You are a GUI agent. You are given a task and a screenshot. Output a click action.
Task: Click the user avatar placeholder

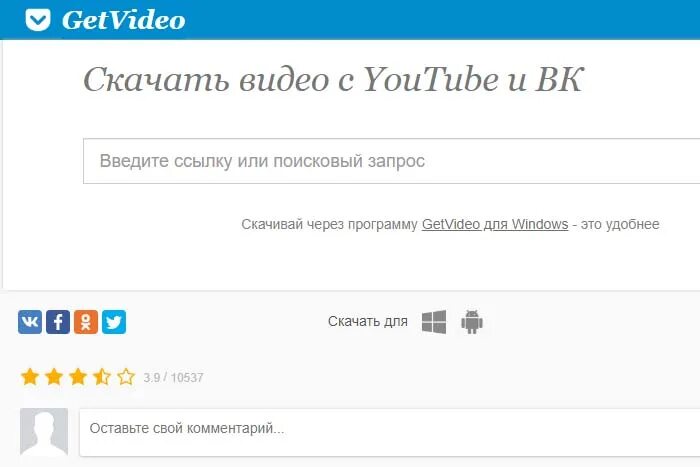(x=44, y=431)
